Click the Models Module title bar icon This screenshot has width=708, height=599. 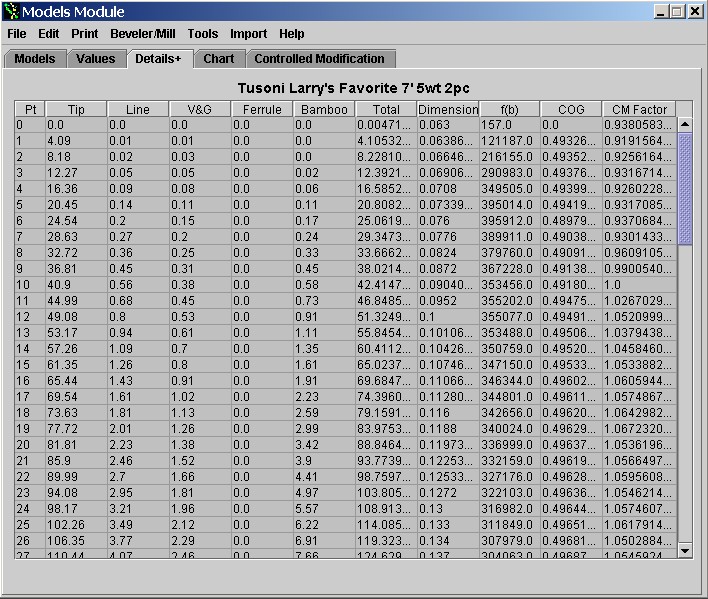click(x=11, y=12)
